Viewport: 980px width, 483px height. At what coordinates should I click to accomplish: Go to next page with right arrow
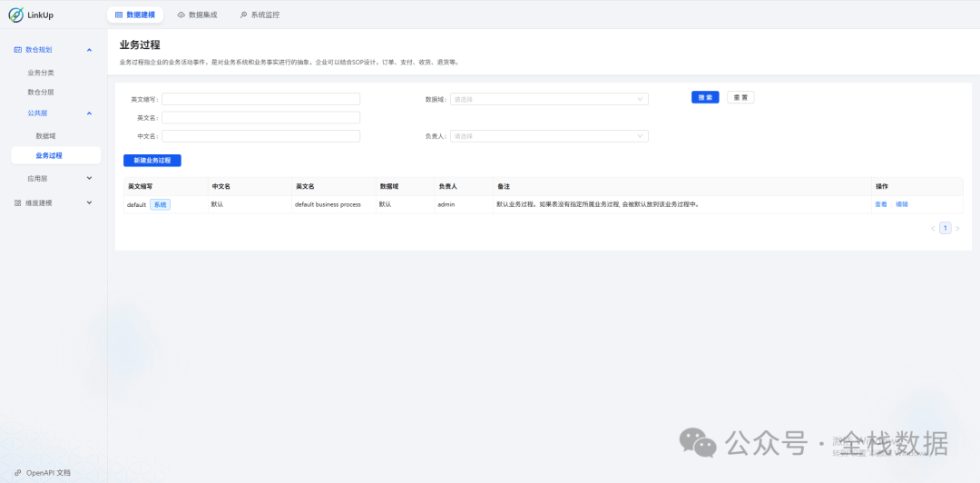pos(957,229)
